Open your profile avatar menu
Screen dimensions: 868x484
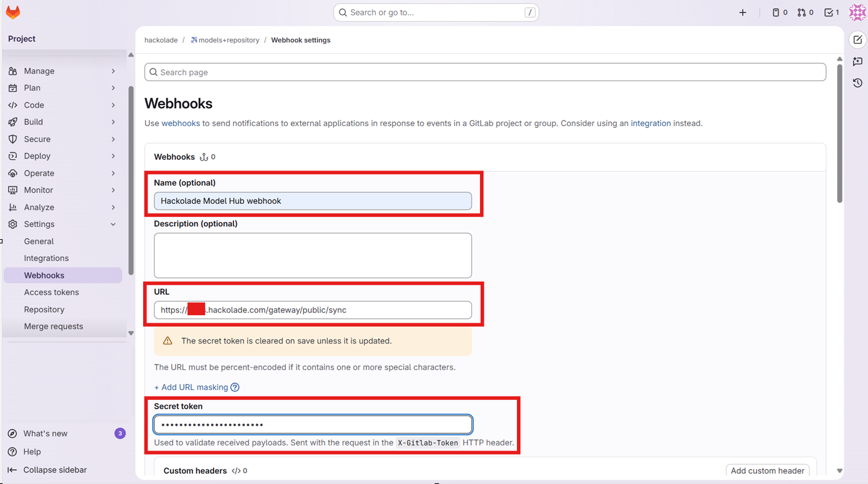(x=858, y=12)
